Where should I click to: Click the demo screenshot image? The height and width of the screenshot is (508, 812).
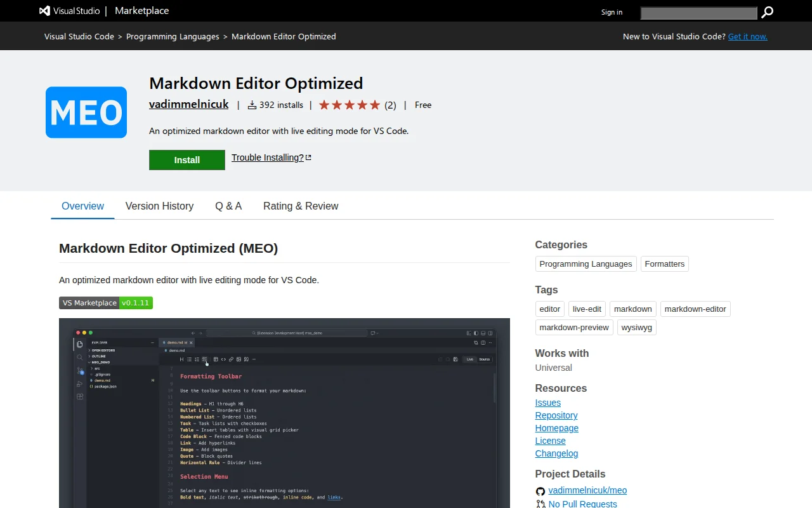[284, 413]
